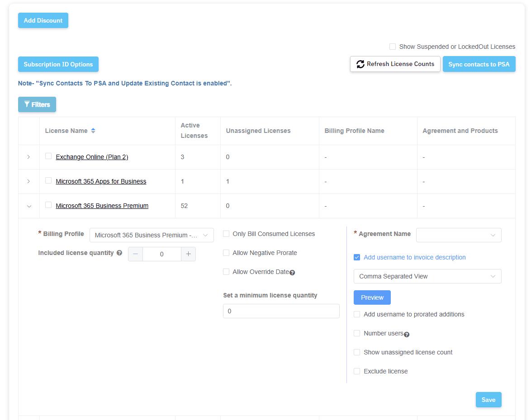531x420 pixels.
Task: Click help icon next to Allow Override Date
Action: click(292, 273)
